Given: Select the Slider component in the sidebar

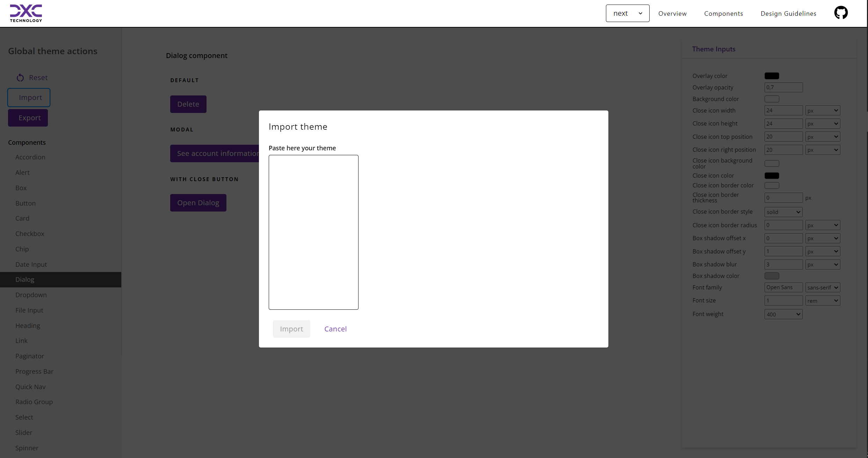Looking at the screenshot, I should click(x=24, y=432).
